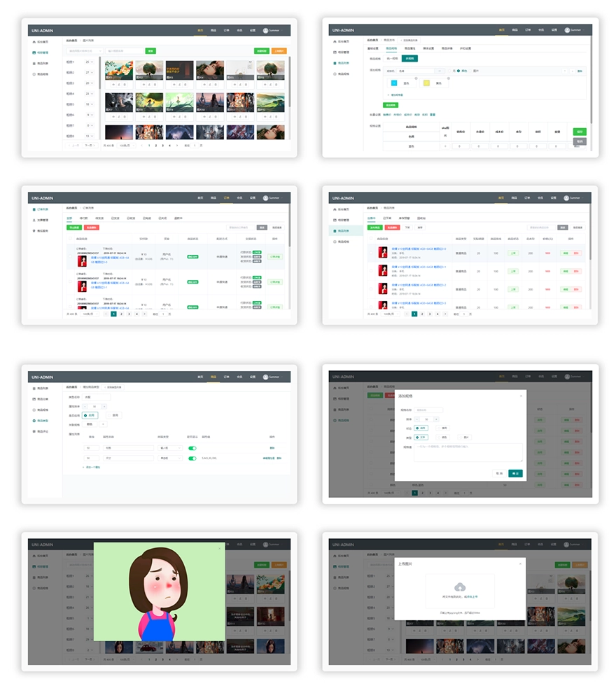616x693 pixels.
Task: Select the '颜色' radio in the spec type row
Action: tap(458, 71)
